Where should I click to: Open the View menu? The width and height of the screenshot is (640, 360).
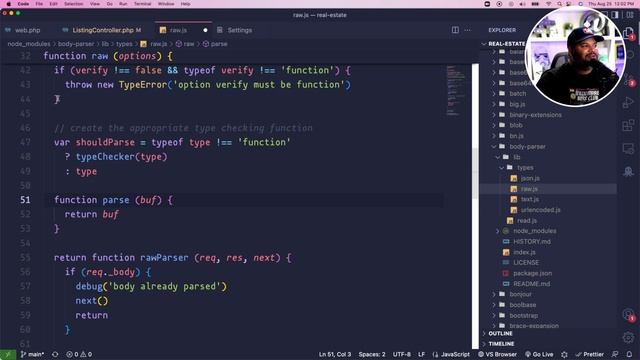[x=95, y=4]
